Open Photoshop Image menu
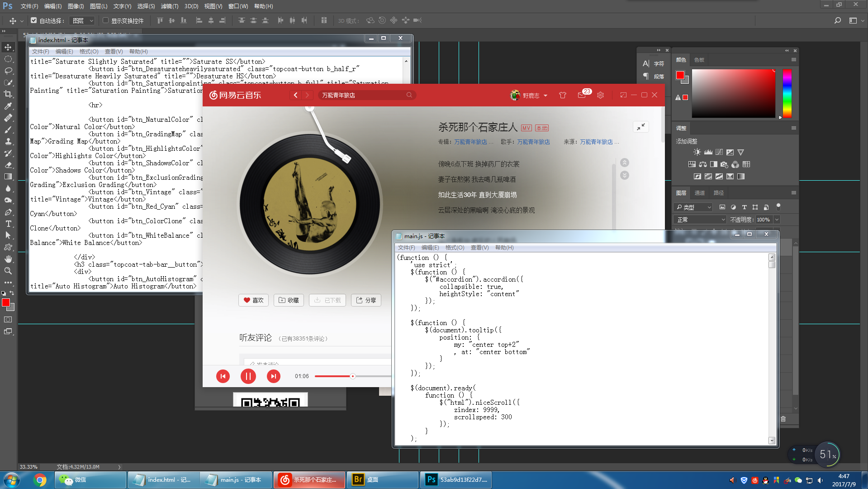The image size is (868, 489). click(76, 6)
